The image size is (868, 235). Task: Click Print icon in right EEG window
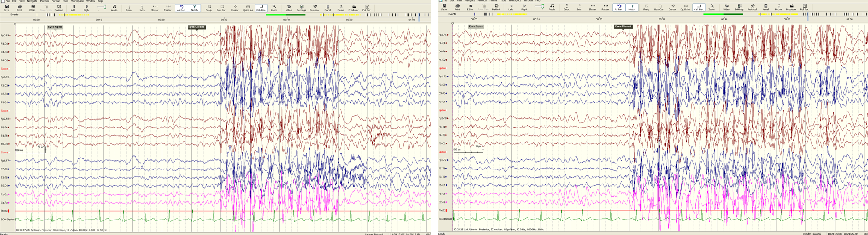coord(457,7)
